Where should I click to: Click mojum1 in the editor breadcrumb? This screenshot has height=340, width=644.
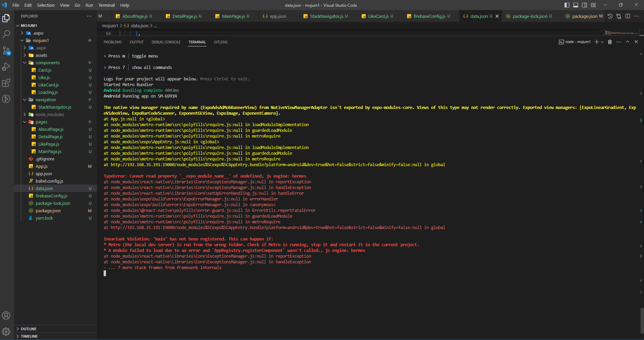(110, 26)
